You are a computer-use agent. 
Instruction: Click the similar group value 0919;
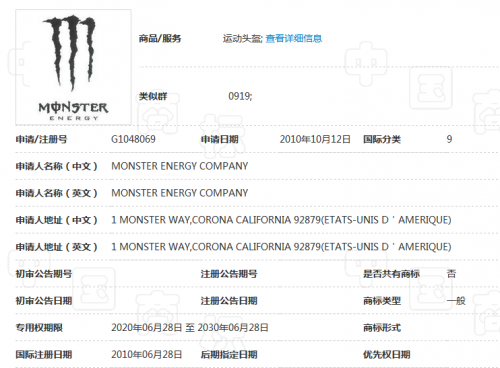pos(240,96)
